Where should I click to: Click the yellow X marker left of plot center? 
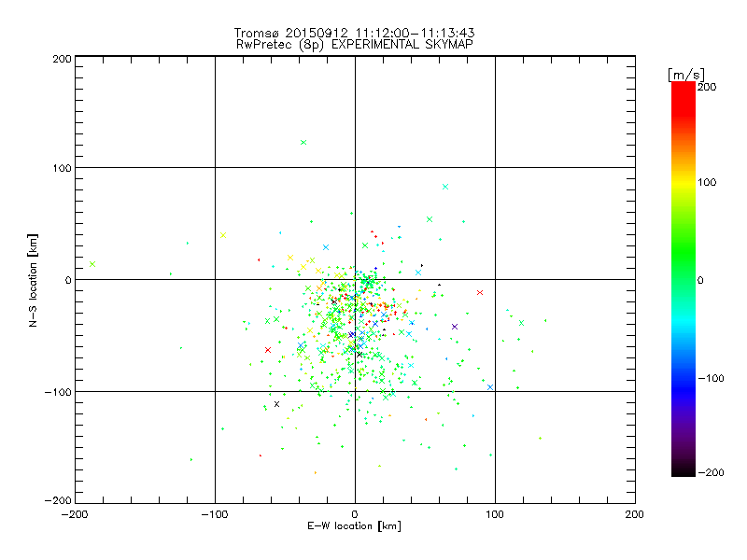coord(223,235)
